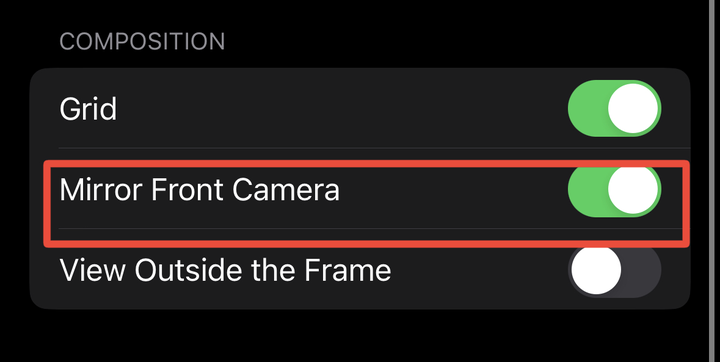Select the Mirror Front Camera label

pos(199,190)
